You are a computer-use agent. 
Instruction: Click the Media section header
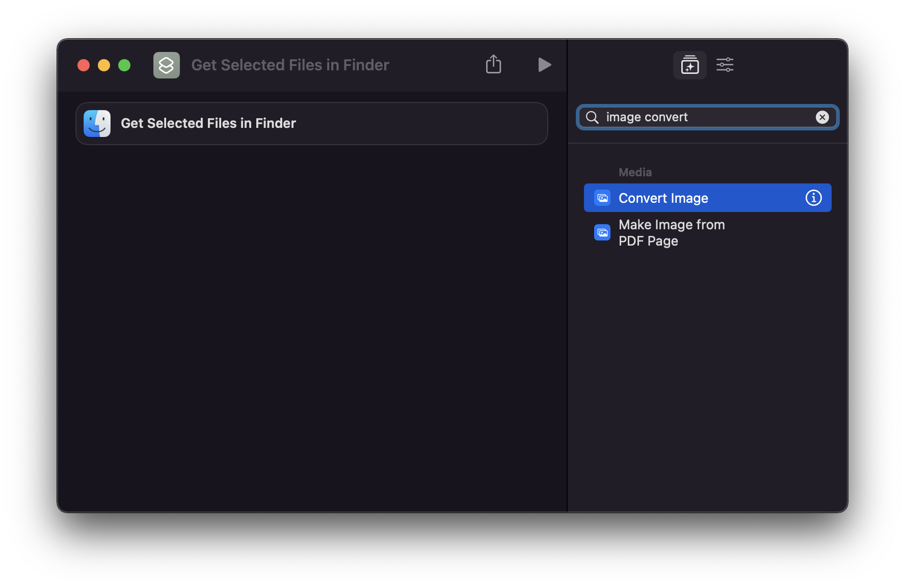634,172
